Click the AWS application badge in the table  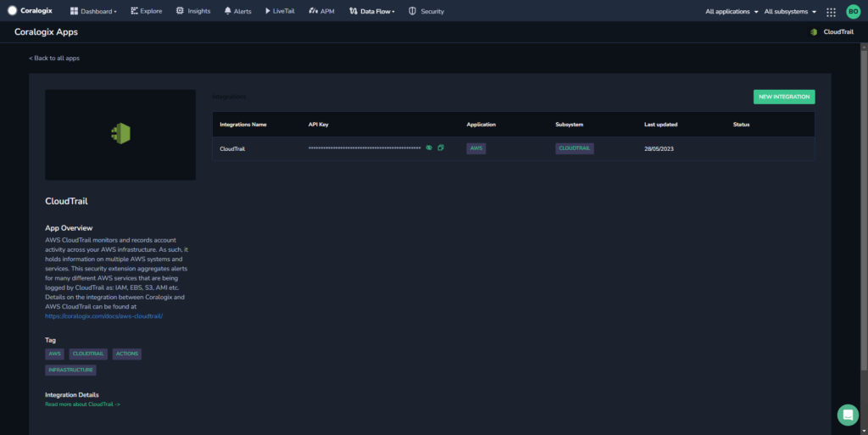[476, 148]
